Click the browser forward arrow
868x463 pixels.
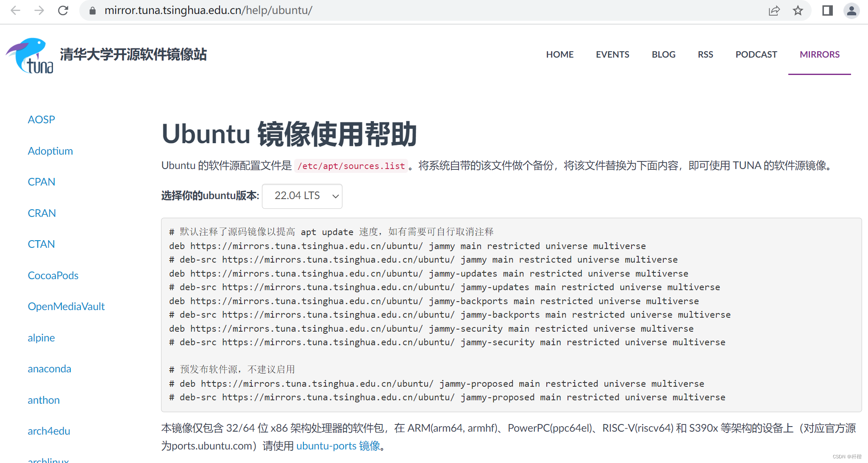(39, 11)
